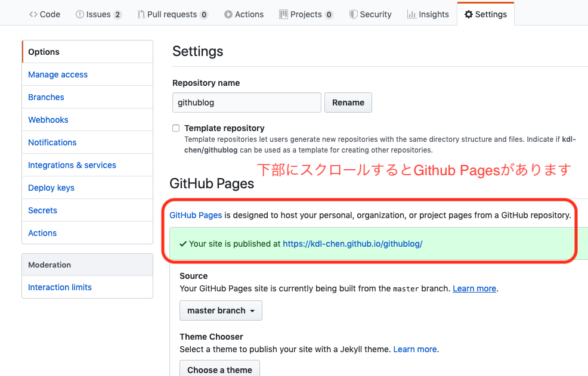The height and width of the screenshot is (376, 588).
Task: Click the Repository name input field
Action: (247, 102)
